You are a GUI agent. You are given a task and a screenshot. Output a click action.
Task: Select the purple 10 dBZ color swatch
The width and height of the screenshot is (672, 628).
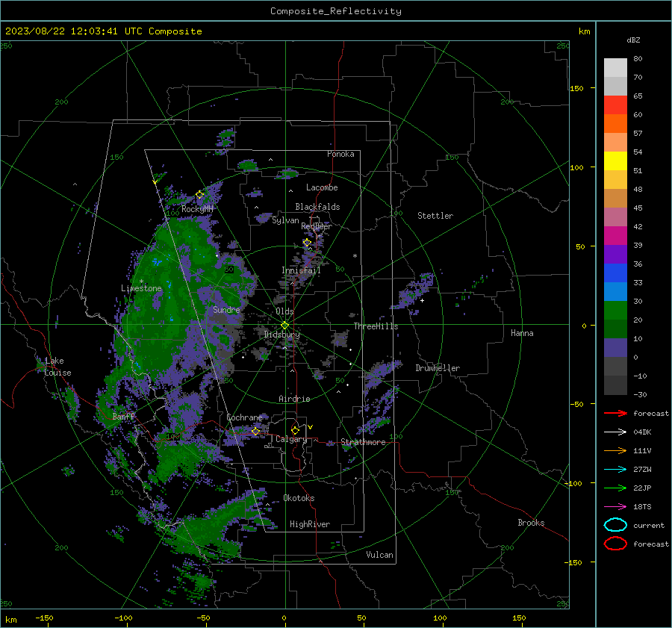click(x=615, y=348)
